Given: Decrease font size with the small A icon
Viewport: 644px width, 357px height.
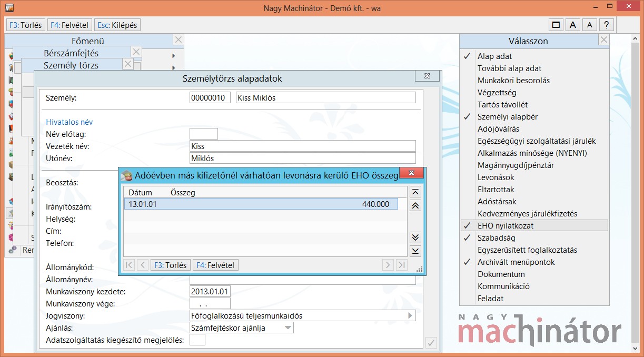Looking at the screenshot, I should [590, 25].
